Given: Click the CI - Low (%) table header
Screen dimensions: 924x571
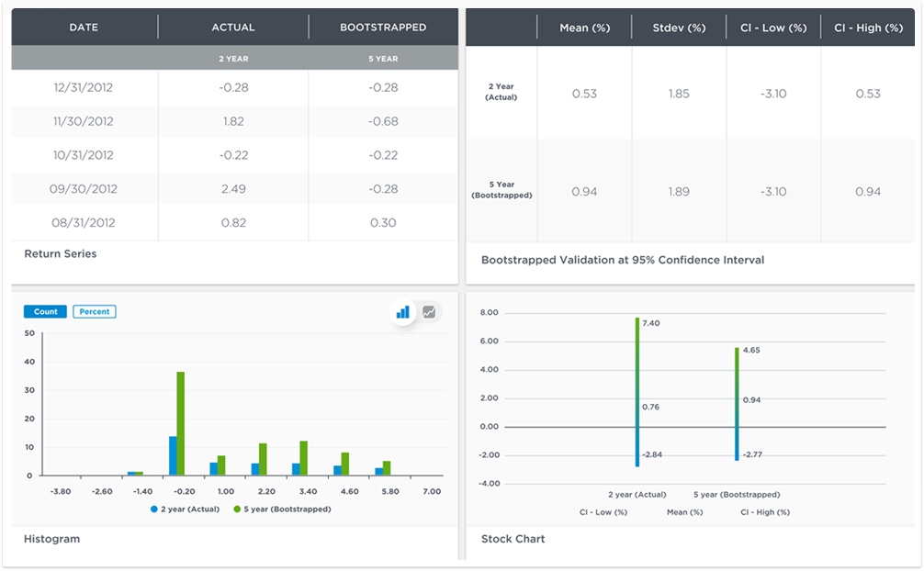Looking at the screenshot, I should [x=773, y=28].
